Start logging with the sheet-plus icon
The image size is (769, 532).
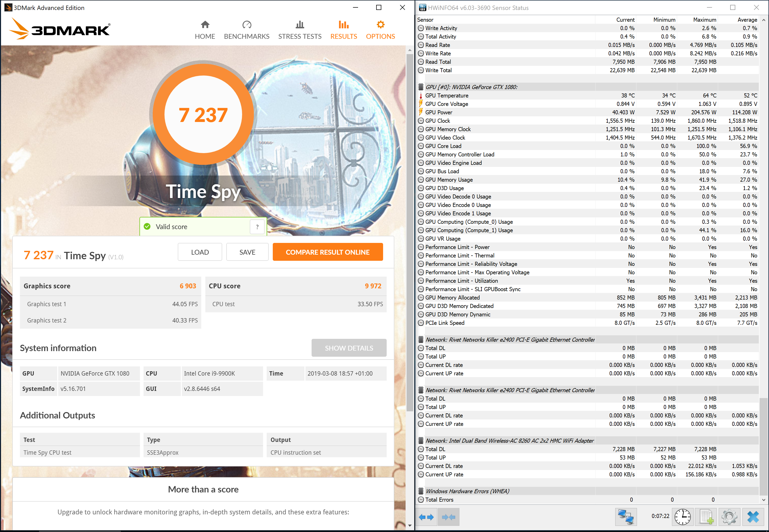point(706,517)
